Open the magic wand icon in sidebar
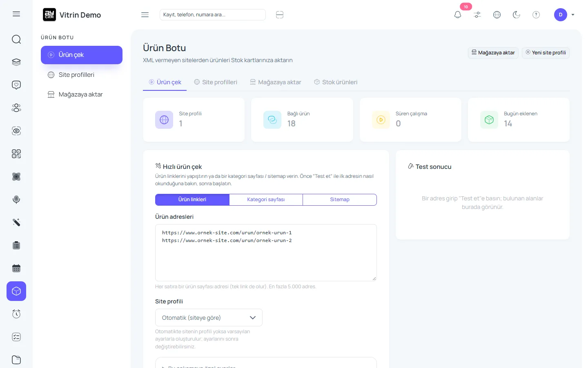 click(16, 222)
